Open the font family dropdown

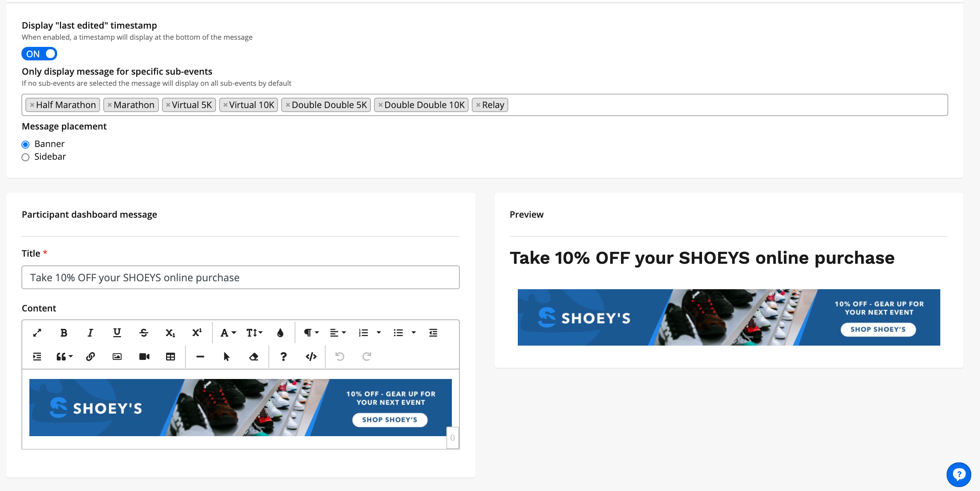pyautogui.click(x=228, y=333)
